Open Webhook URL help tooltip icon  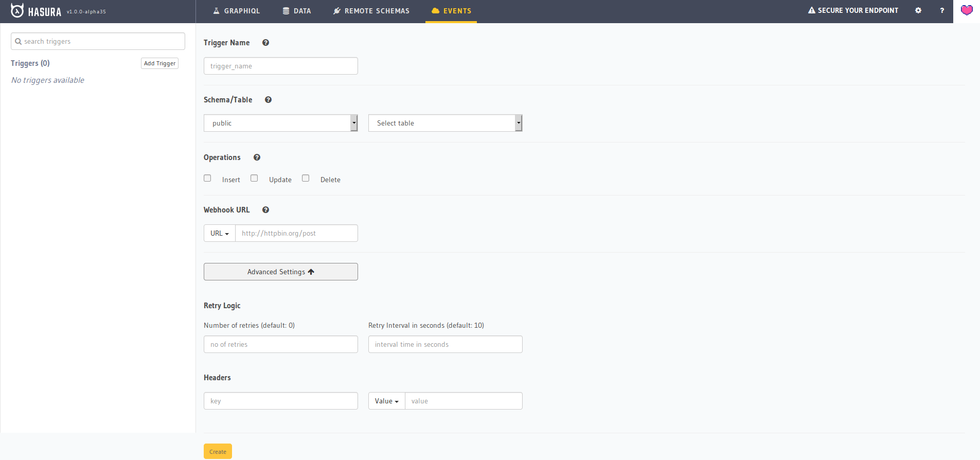(265, 210)
